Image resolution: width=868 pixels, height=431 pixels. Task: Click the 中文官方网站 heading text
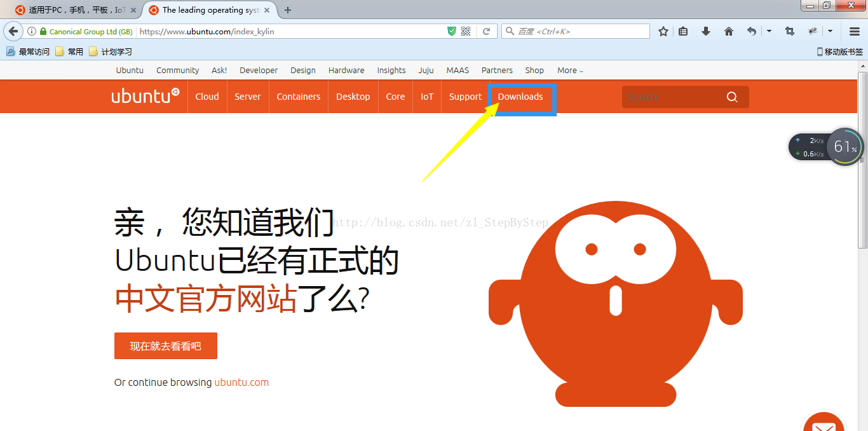[206, 299]
